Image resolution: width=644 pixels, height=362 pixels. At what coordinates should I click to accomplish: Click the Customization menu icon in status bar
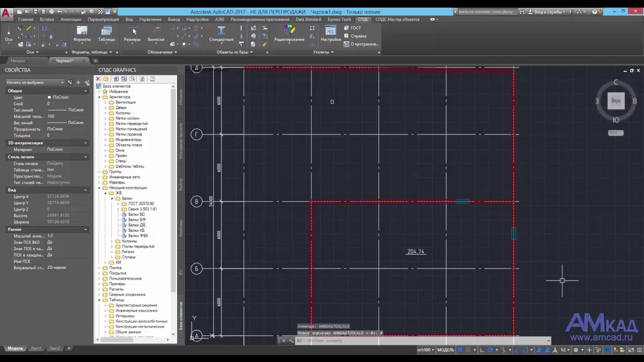(x=639, y=350)
